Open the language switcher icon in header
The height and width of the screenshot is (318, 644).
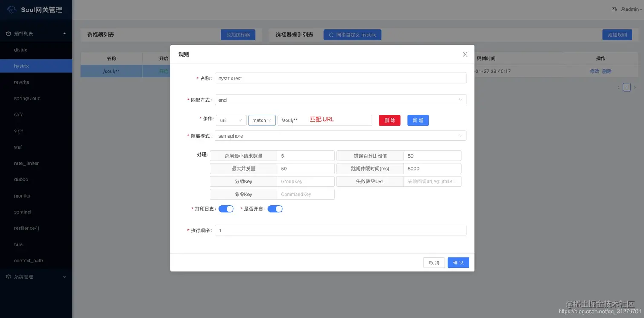point(614,9)
